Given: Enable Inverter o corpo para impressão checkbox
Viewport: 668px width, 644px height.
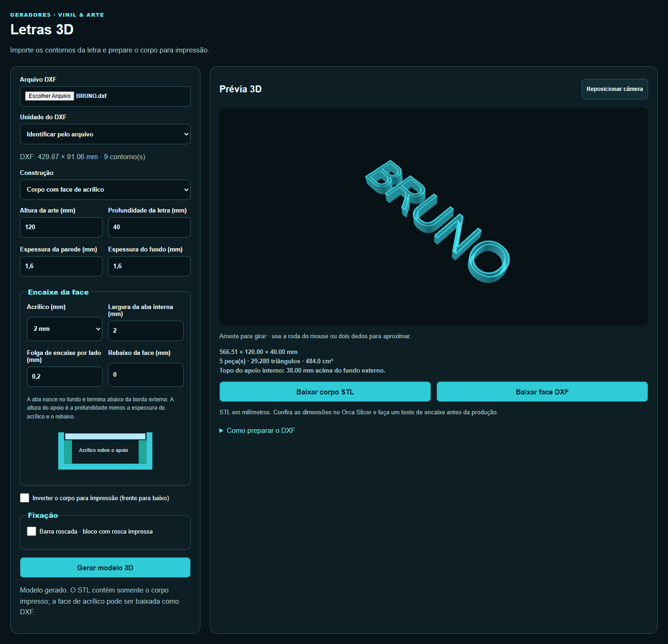Looking at the screenshot, I should pyautogui.click(x=25, y=498).
